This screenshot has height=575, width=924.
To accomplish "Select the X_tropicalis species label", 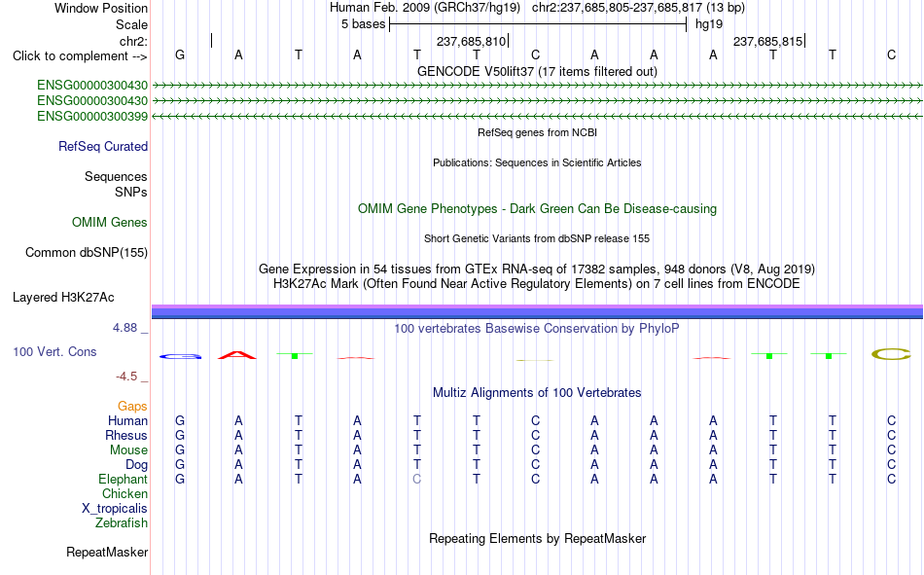I will (x=115, y=509).
